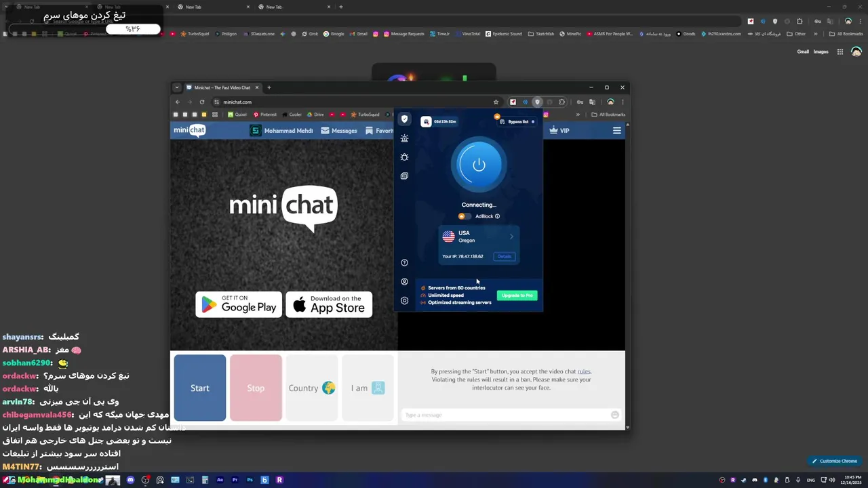This screenshot has width=868, height=488.
Task: Open Pinterest bookmark in Minichat window
Action: click(x=265, y=115)
